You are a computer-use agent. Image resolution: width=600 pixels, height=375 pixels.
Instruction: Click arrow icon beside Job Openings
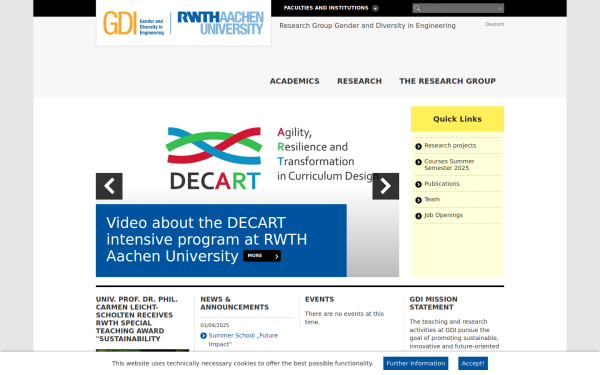[418, 216]
